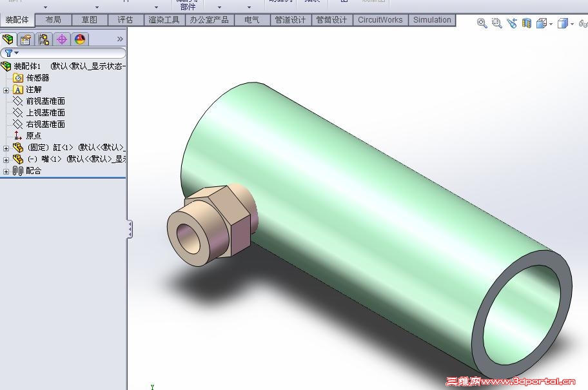
Task: Expand the 缸<1> component node
Action: [x=6, y=148]
